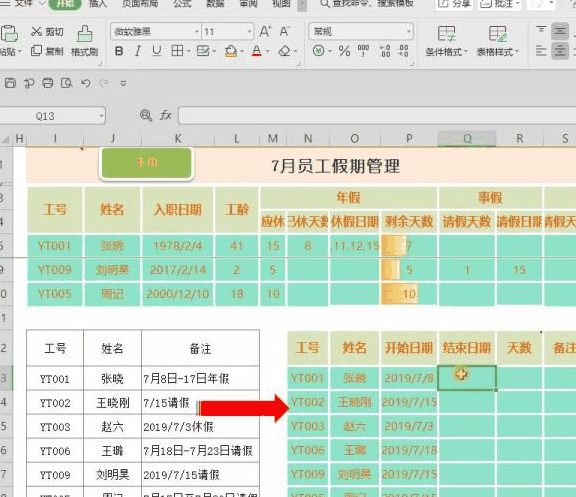Click the Cut (剪切) scissors icon

36,32
